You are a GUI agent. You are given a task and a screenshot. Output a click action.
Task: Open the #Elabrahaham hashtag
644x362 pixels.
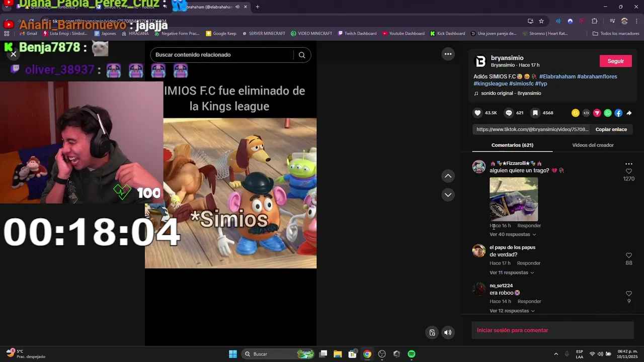click(557, 76)
